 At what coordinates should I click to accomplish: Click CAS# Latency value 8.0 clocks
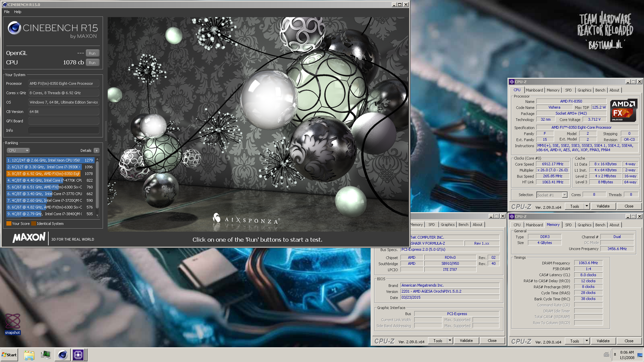(x=588, y=275)
